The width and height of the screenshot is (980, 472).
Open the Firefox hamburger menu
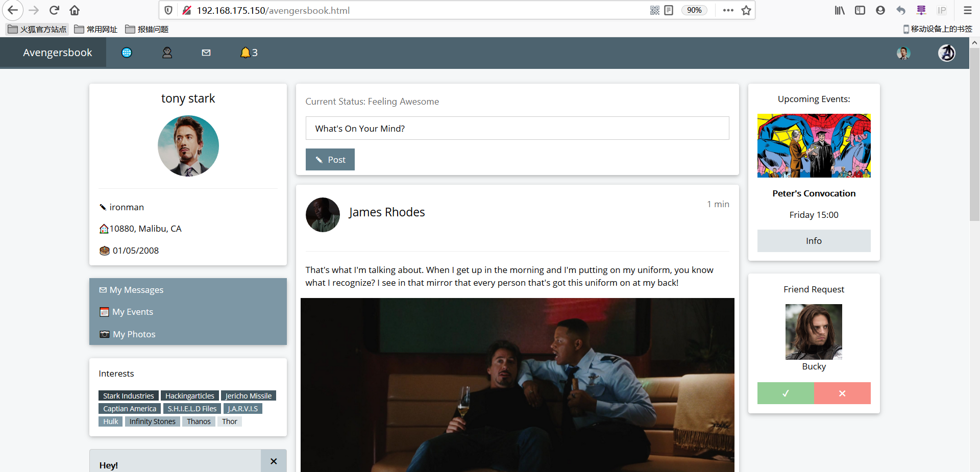tap(967, 10)
